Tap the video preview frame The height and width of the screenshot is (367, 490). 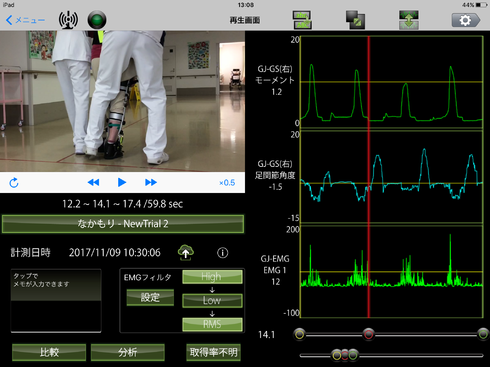point(122,101)
